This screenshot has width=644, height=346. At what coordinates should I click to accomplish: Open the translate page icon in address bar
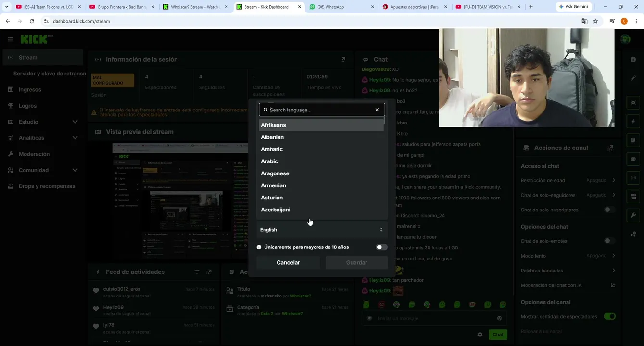(x=584, y=21)
